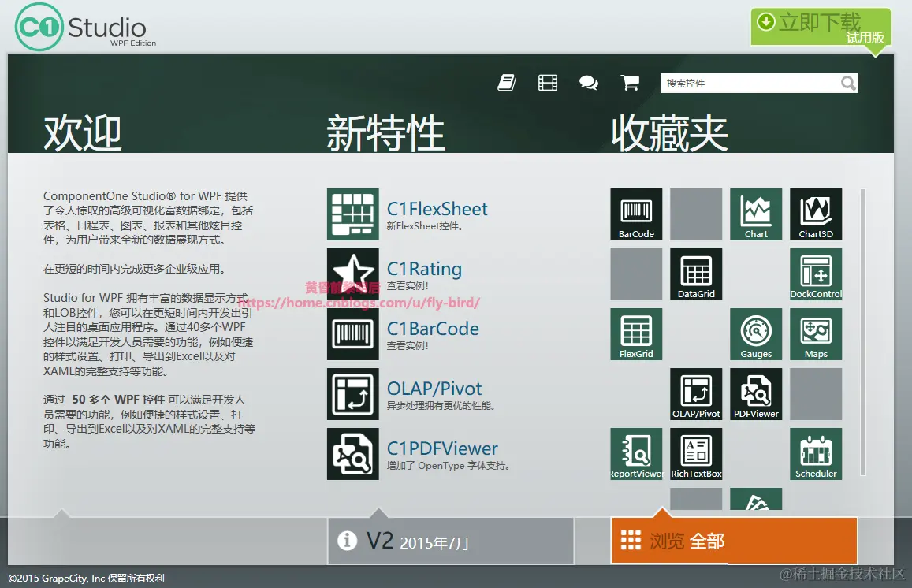Open the shopping cart icon
This screenshot has height=588, width=912.
[x=630, y=83]
